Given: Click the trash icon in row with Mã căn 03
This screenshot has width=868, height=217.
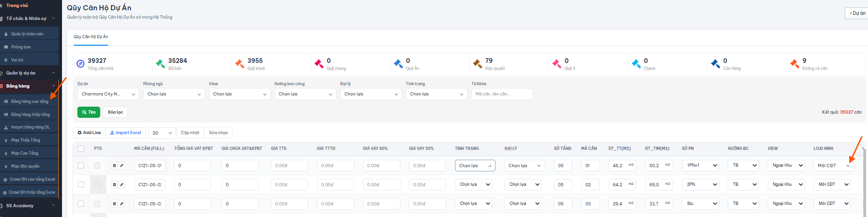Looking at the screenshot, I should (114, 203).
